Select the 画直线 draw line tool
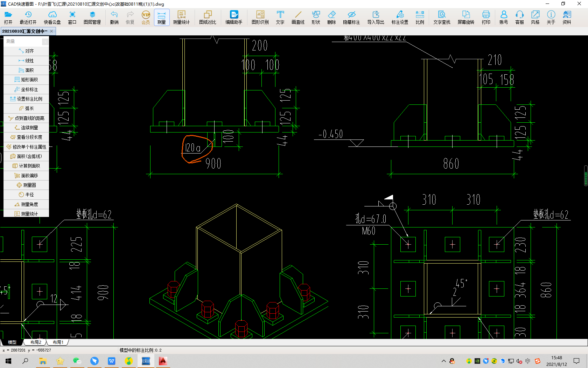The height and width of the screenshot is (368, 588). pos(298,17)
